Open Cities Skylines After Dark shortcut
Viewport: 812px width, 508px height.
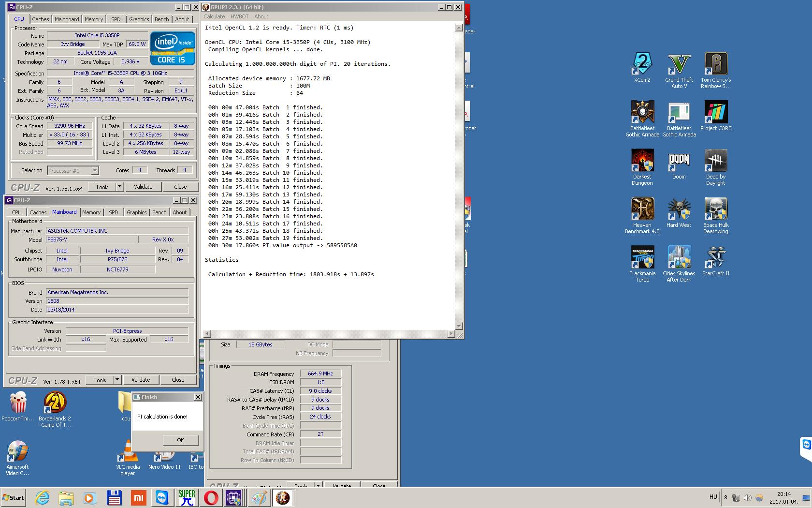[x=679, y=264]
